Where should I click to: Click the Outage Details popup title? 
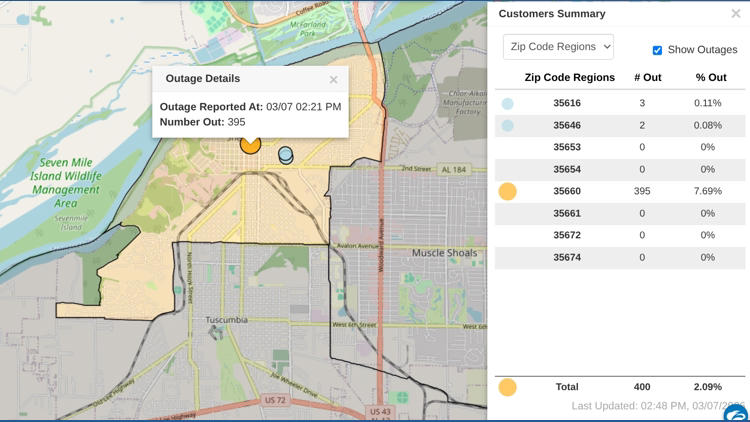point(203,78)
